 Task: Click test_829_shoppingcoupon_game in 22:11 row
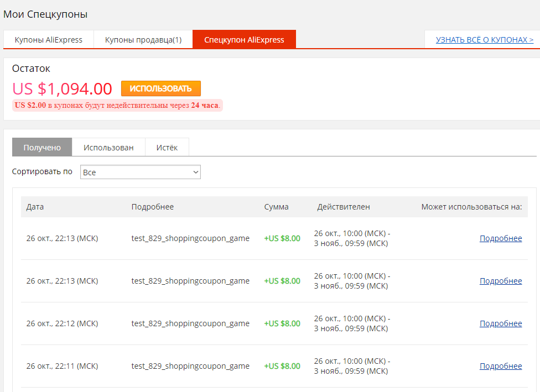point(190,366)
